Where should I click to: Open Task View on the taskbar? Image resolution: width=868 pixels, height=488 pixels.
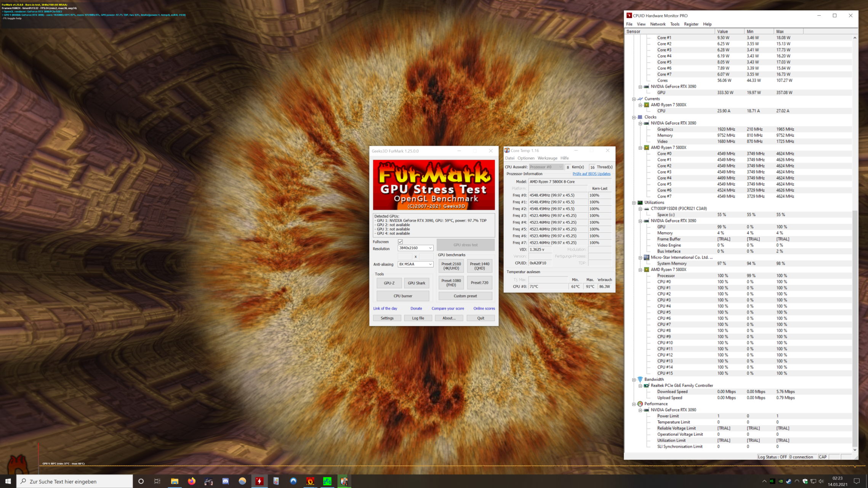coord(157,481)
